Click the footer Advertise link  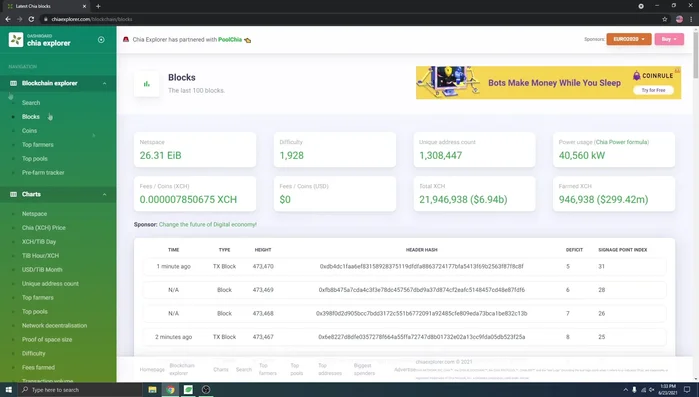(x=405, y=369)
